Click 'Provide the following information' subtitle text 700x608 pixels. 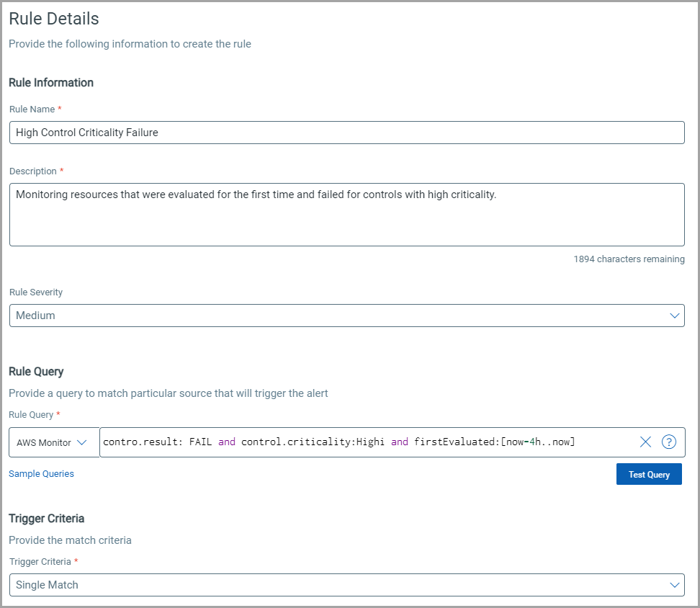(130, 44)
